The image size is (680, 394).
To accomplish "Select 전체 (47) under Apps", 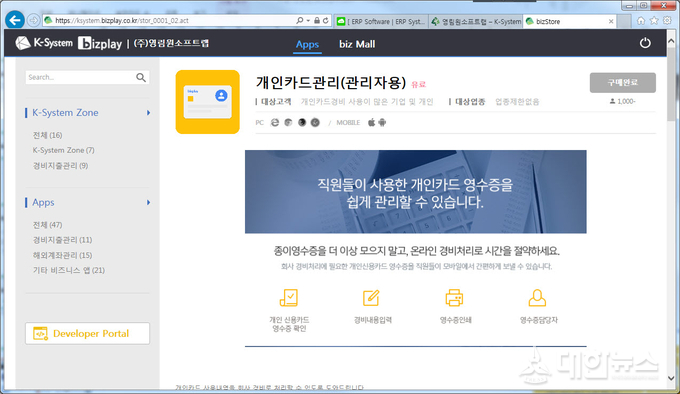I will 47,225.
